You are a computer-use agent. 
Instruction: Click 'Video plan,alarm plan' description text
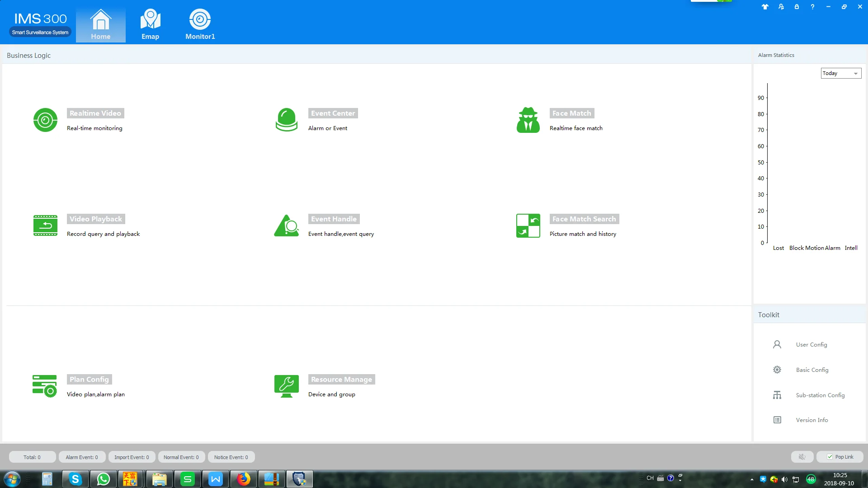[96, 394]
